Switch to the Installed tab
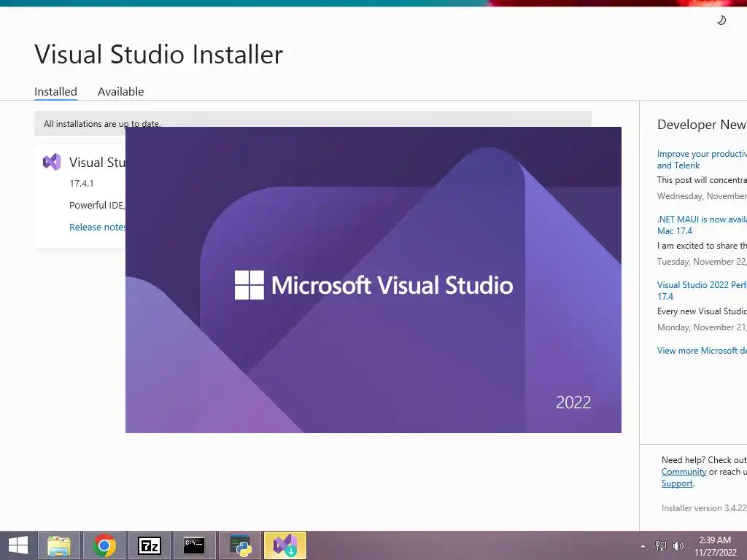The height and width of the screenshot is (560, 747). point(55,91)
